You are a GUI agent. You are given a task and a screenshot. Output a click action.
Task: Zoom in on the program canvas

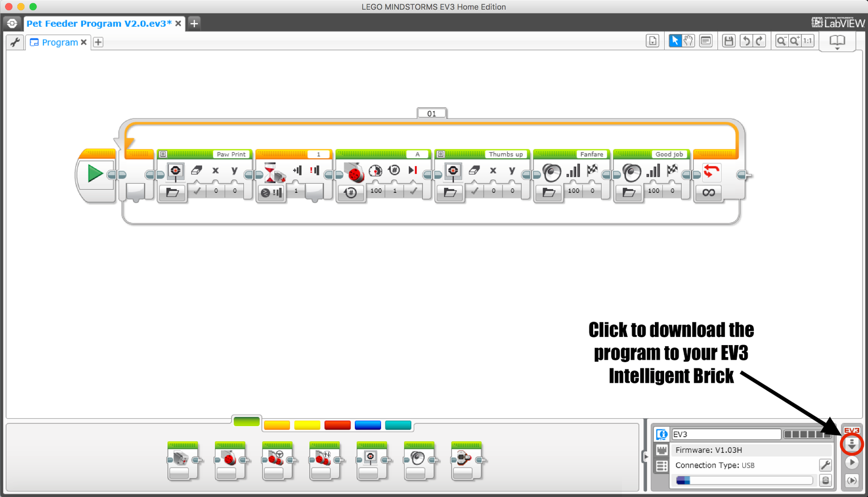click(x=795, y=41)
